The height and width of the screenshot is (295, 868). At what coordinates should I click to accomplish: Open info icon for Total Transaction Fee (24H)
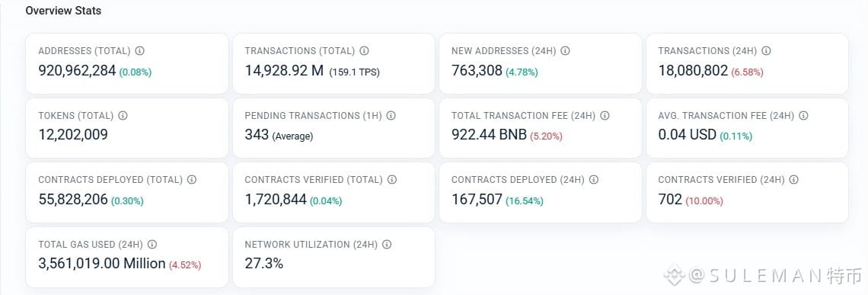pyautogui.click(x=605, y=116)
